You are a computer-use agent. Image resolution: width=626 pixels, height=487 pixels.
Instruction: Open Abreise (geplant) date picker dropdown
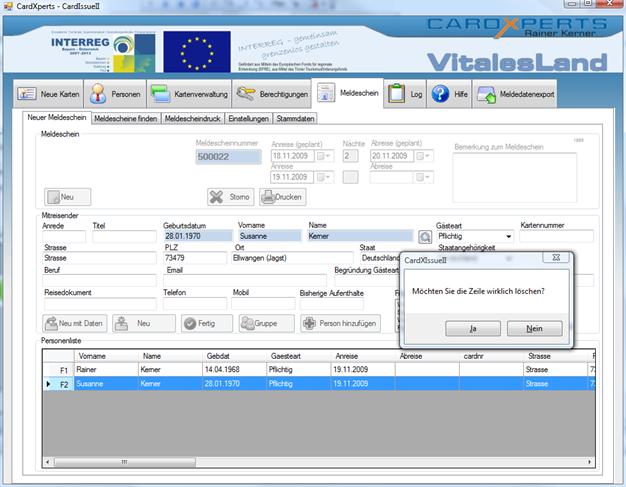tap(424, 156)
